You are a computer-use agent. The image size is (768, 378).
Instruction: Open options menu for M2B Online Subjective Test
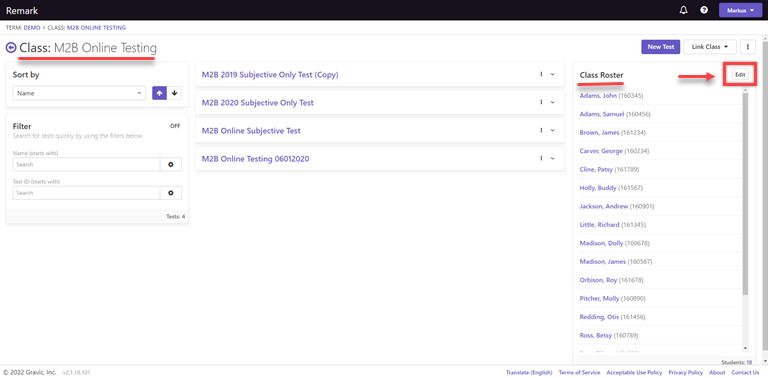(541, 130)
